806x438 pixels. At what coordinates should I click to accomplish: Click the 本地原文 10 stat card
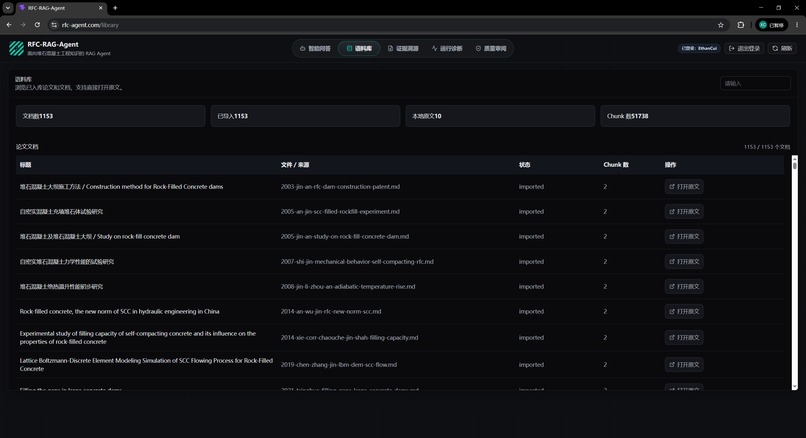pyautogui.click(x=500, y=116)
